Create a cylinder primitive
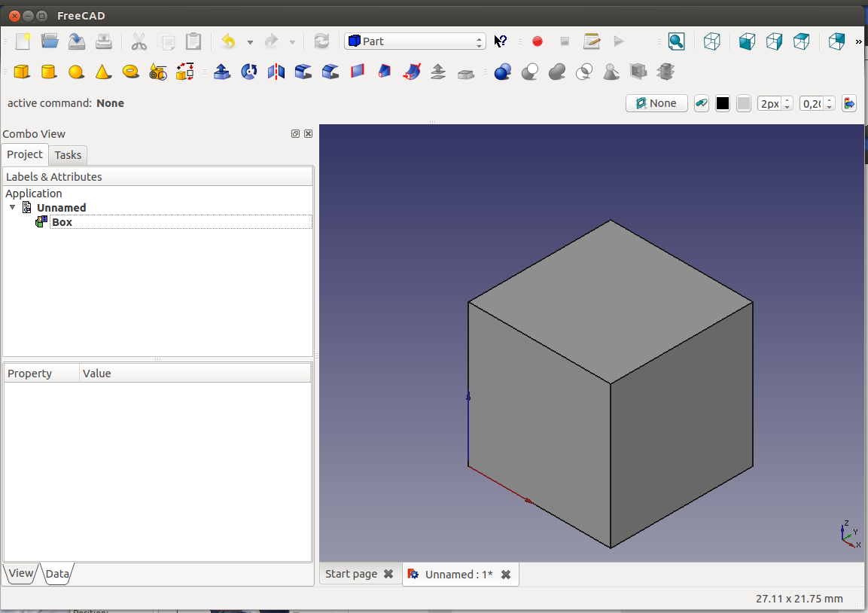 click(x=48, y=72)
